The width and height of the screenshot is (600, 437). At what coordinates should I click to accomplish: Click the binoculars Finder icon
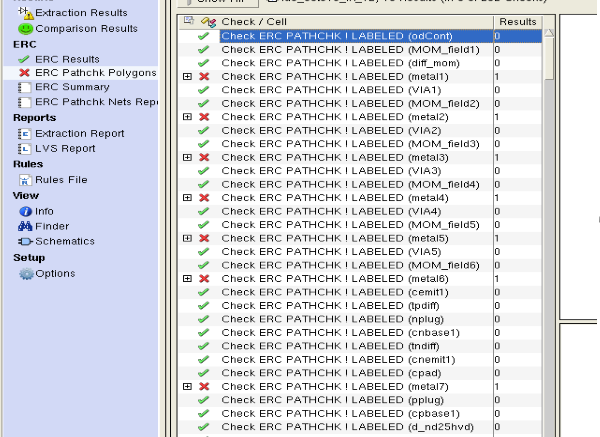(x=25, y=226)
